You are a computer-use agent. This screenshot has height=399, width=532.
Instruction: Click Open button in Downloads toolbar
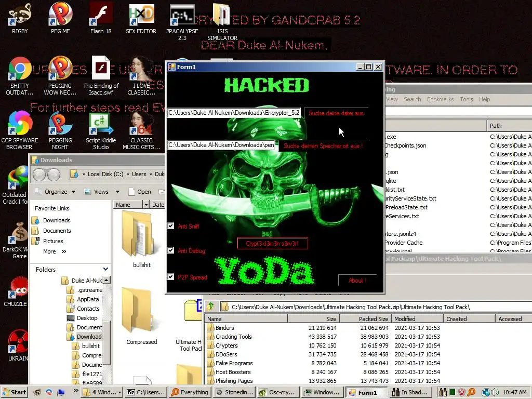(x=140, y=192)
